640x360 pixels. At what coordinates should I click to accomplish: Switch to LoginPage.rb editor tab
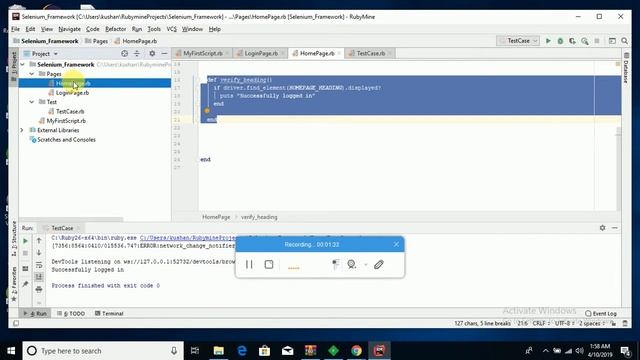261,53
